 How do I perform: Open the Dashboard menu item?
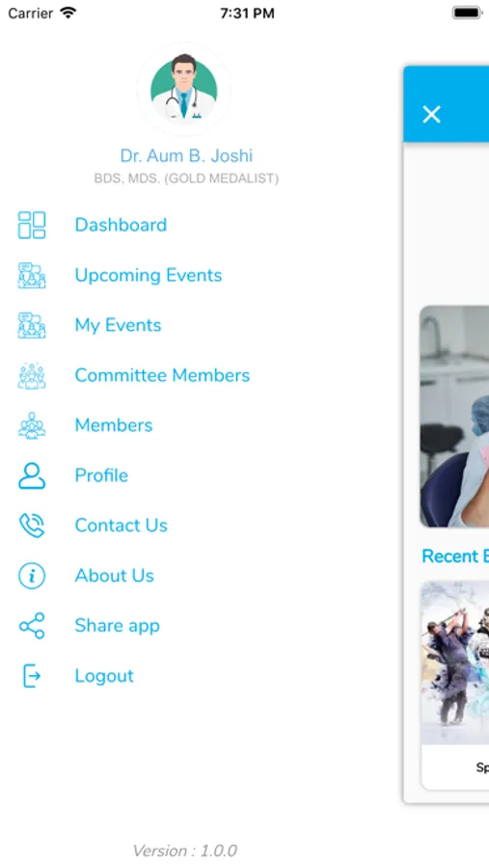coord(121,225)
